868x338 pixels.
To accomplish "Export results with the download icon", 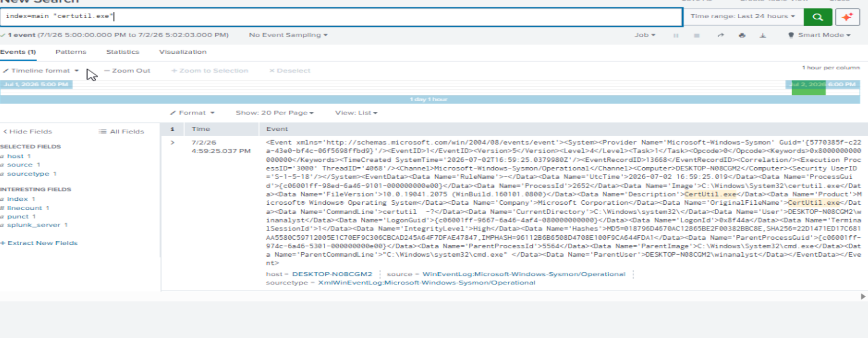I will point(763,36).
